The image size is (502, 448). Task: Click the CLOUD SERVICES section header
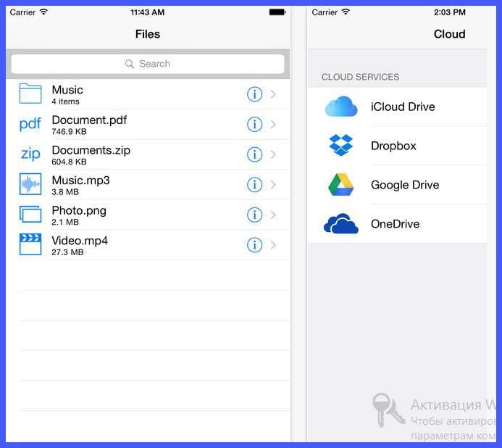tap(361, 77)
